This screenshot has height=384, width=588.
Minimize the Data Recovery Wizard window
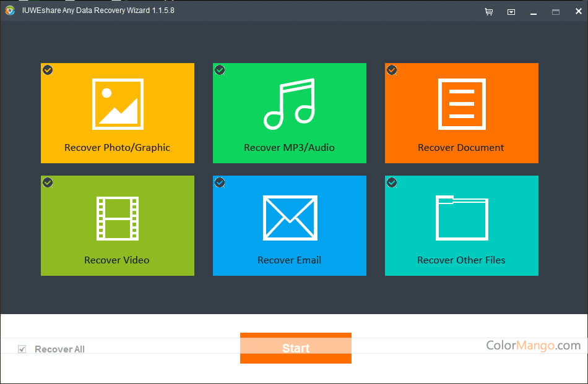click(x=534, y=11)
